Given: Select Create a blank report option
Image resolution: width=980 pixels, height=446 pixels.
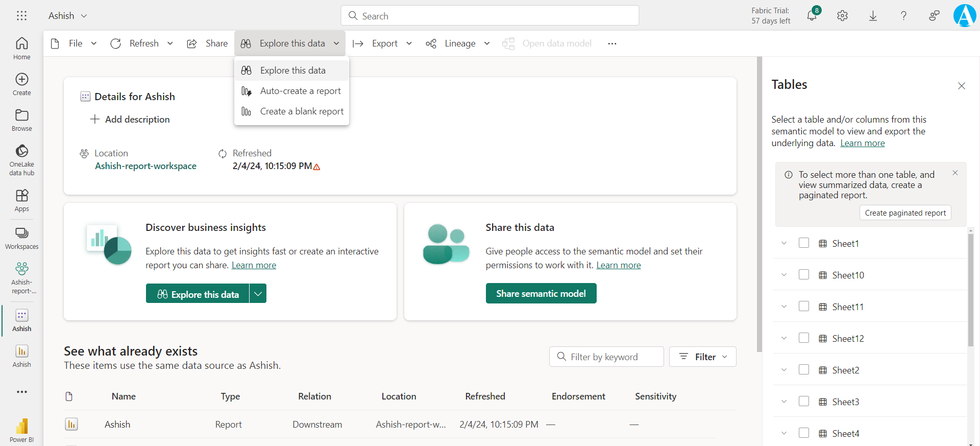Looking at the screenshot, I should tap(301, 111).
